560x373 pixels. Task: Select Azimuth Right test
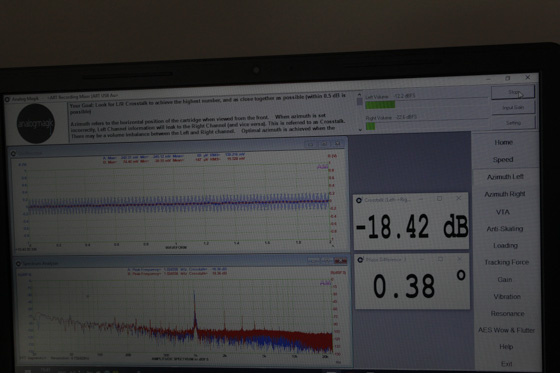point(505,194)
